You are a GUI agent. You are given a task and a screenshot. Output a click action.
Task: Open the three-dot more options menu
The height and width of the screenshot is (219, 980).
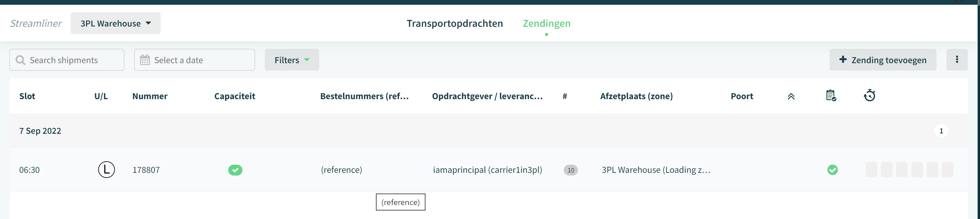(957, 60)
